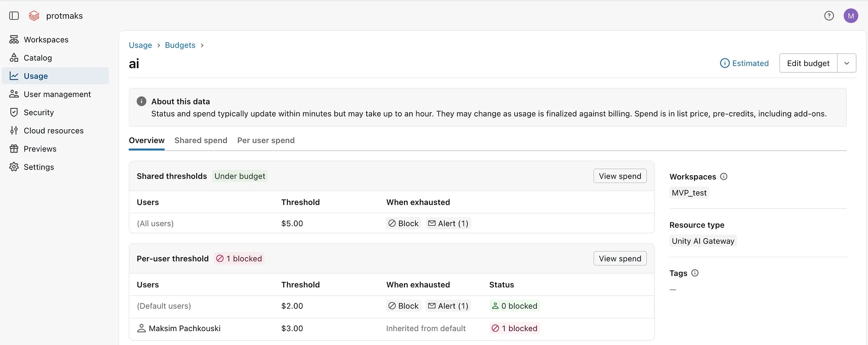Screen dimensions: 868x345
Task: Click the Inherited from default text
Action: point(426,328)
